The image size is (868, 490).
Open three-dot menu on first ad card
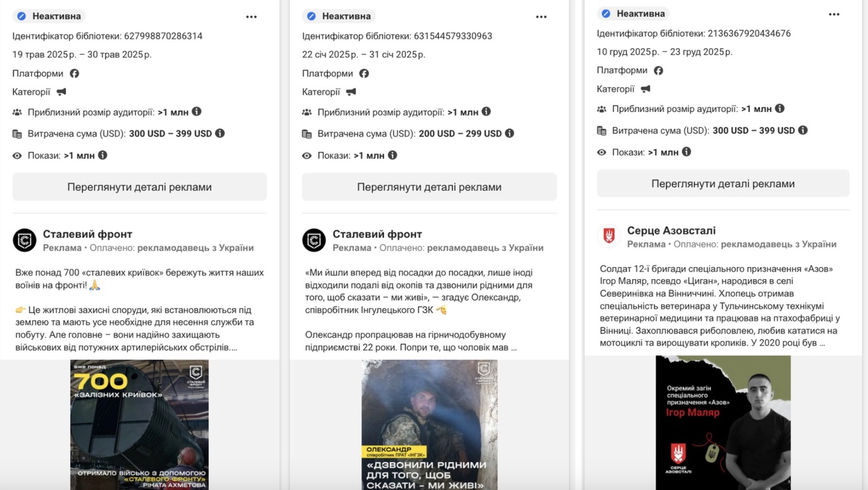[x=251, y=17]
